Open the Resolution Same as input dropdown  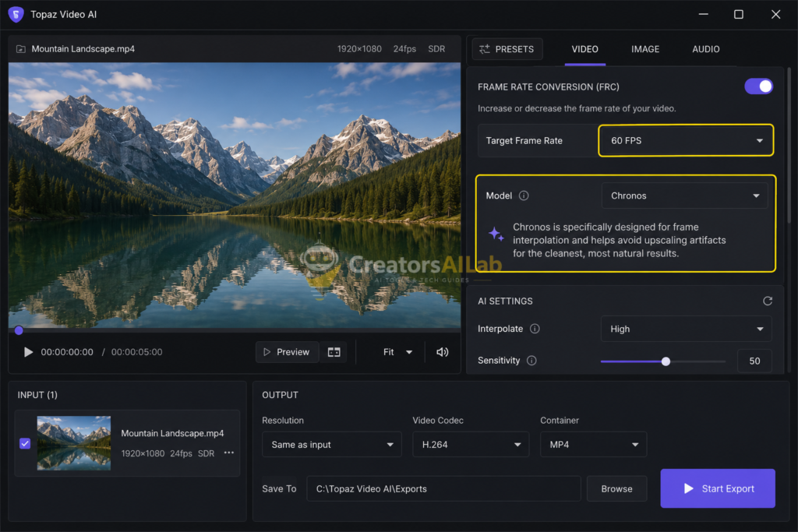[332, 445]
